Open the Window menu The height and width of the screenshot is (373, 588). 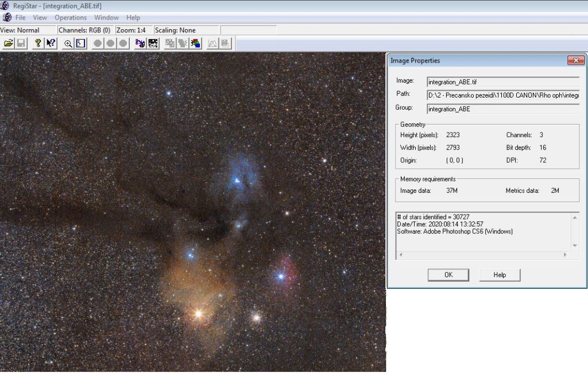106,18
